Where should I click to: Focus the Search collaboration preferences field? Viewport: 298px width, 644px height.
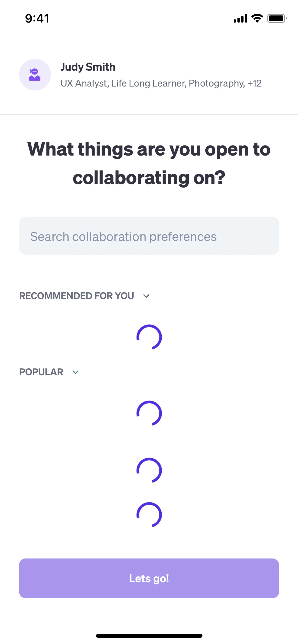(x=149, y=236)
